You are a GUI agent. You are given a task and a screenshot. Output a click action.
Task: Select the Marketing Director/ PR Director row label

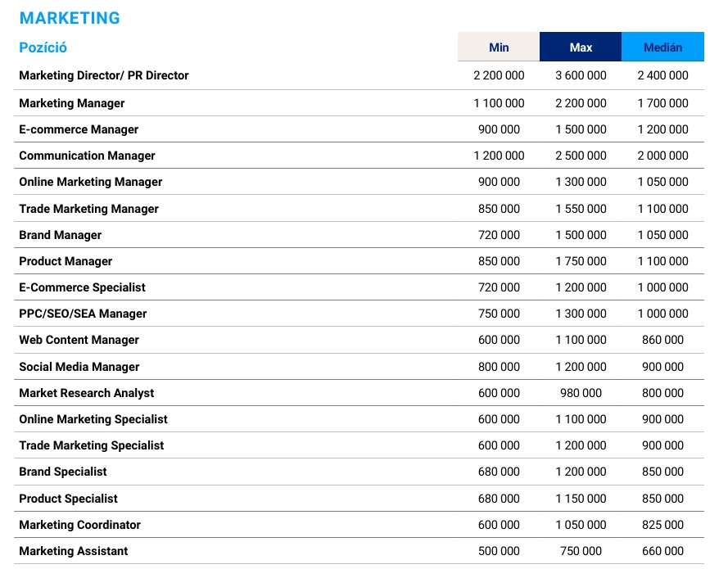pyautogui.click(x=104, y=75)
